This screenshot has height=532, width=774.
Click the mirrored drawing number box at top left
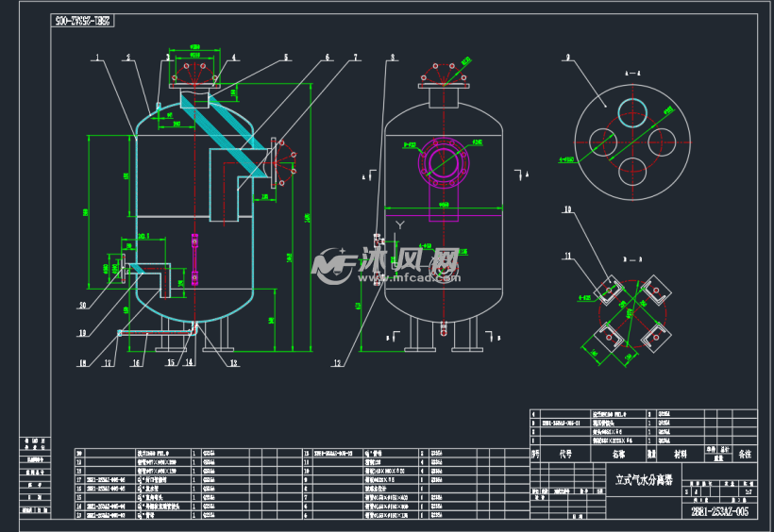(83, 21)
